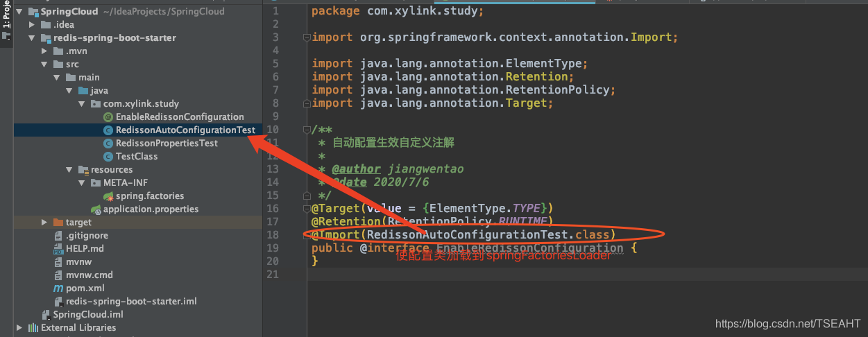Collapse the com.xylink.study package arrow
The height and width of the screenshot is (337, 868).
(x=82, y=104)
